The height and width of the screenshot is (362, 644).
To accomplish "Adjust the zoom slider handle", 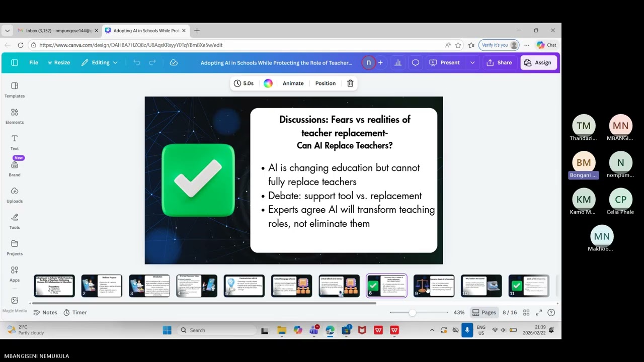I will click(413, 313).
